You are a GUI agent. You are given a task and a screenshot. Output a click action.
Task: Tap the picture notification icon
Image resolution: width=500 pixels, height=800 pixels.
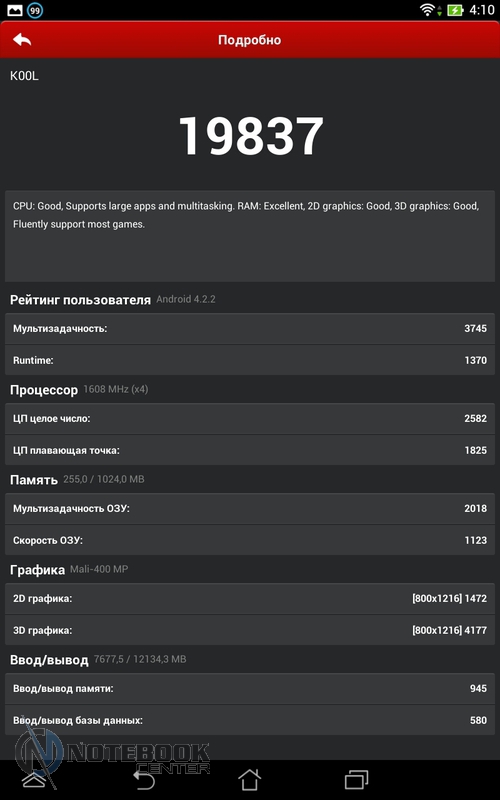(x=15, y=10)
